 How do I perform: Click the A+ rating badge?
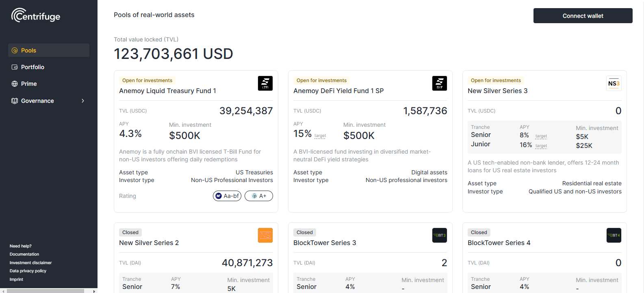coord(259,196)
